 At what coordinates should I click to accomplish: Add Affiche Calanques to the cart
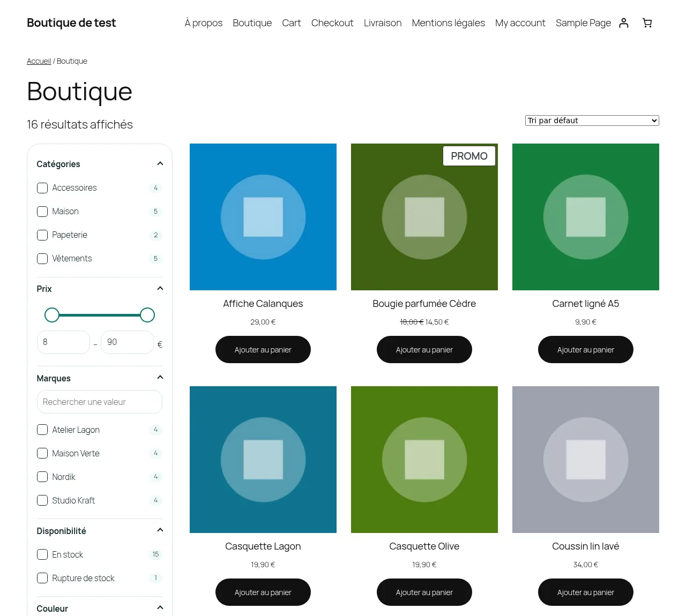(x=263, y=350)
